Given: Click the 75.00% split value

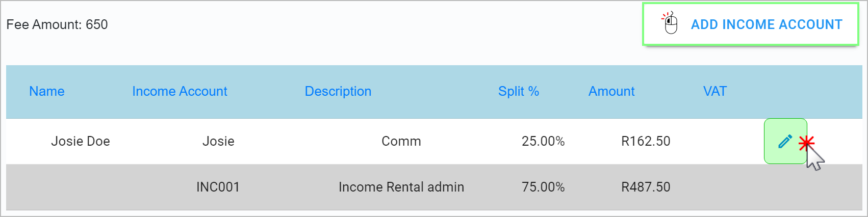Looking at the screenshot, I should [x=543, y=187].
